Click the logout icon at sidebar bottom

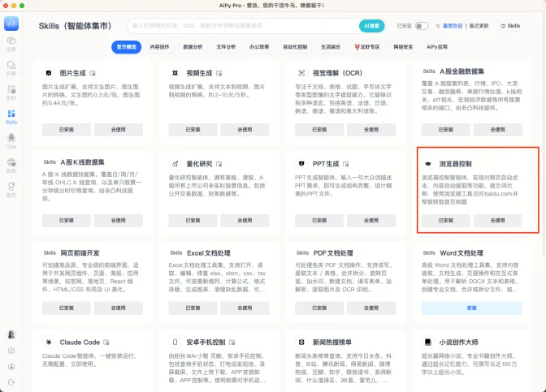coord(11,382)
